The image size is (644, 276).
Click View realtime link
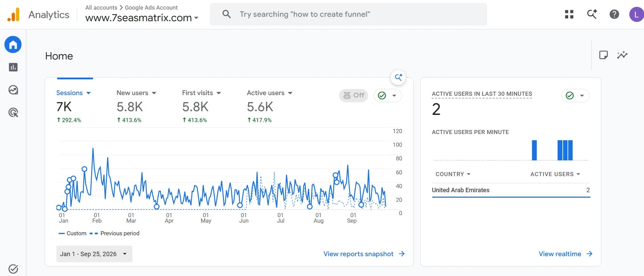click(x=565, y=254)
